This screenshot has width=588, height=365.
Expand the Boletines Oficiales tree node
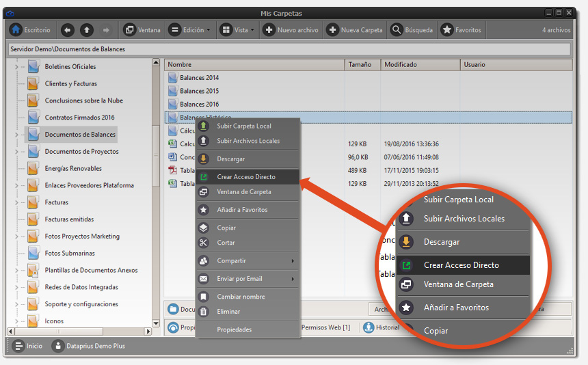click(16, 67)
